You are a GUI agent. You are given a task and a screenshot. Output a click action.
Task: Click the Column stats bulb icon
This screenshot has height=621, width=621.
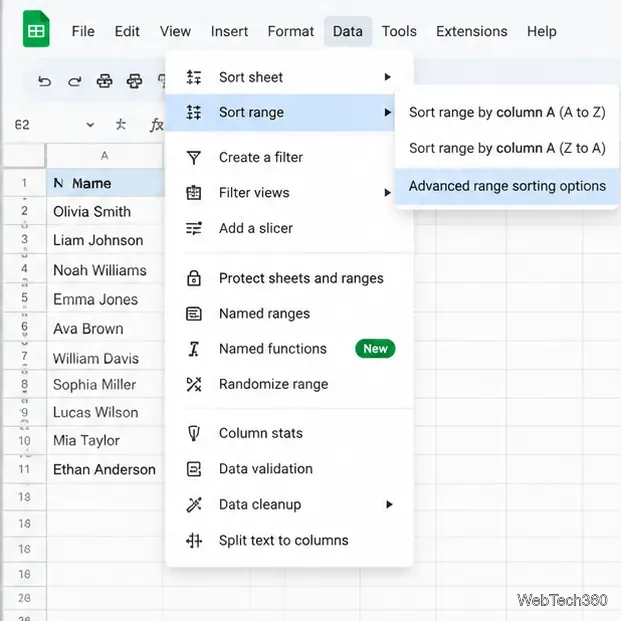tap(194, 433)
